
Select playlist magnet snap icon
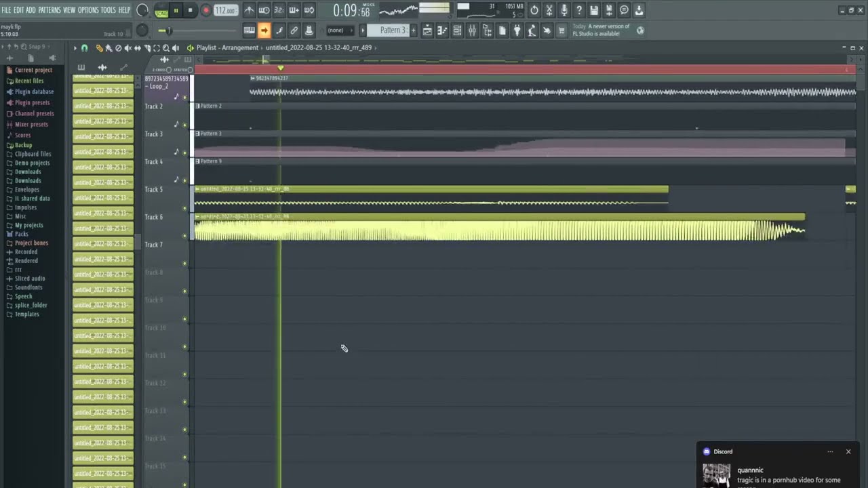coord(84,48)
